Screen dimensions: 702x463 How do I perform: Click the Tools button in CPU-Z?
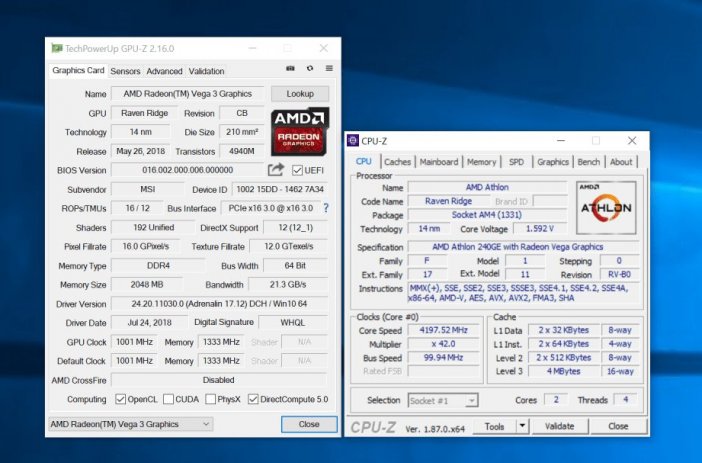494,426
